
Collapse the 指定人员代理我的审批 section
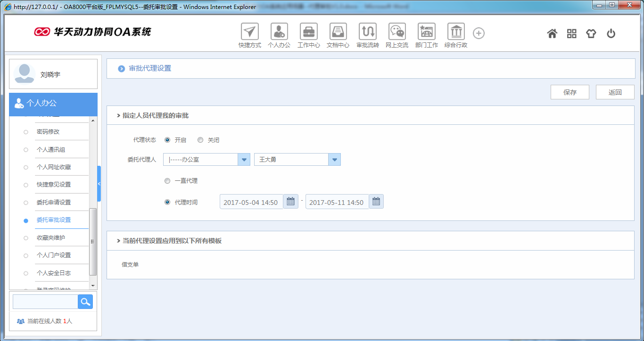(x=118, y=115)
